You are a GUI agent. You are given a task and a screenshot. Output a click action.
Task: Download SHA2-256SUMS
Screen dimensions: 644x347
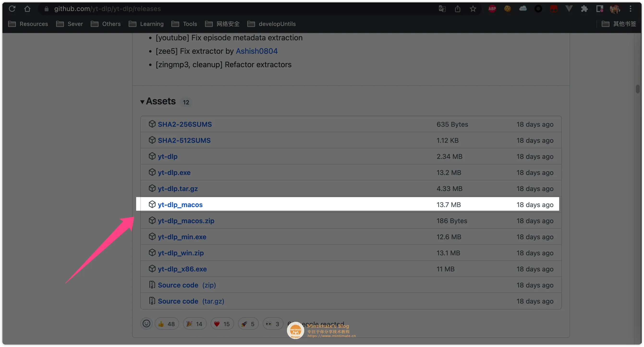185,124
